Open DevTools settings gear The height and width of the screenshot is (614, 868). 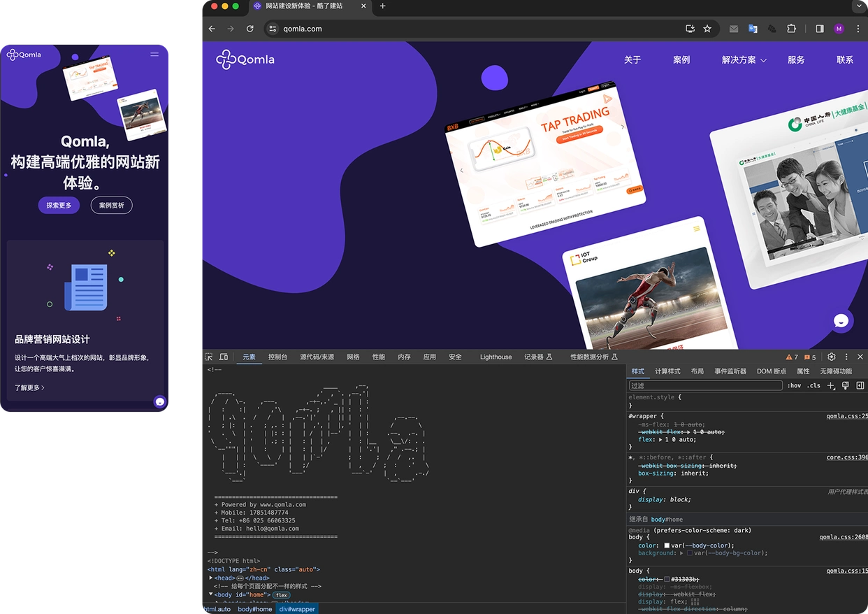click(832, 357)
